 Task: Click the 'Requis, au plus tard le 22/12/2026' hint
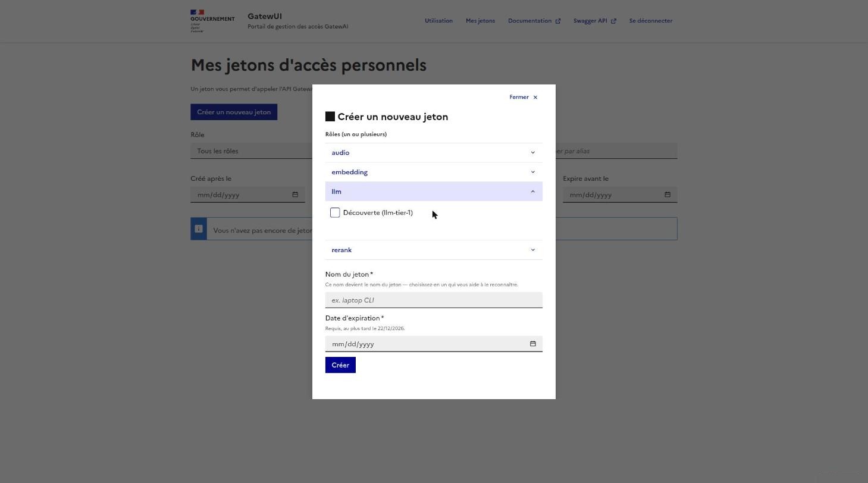point(365,328)
